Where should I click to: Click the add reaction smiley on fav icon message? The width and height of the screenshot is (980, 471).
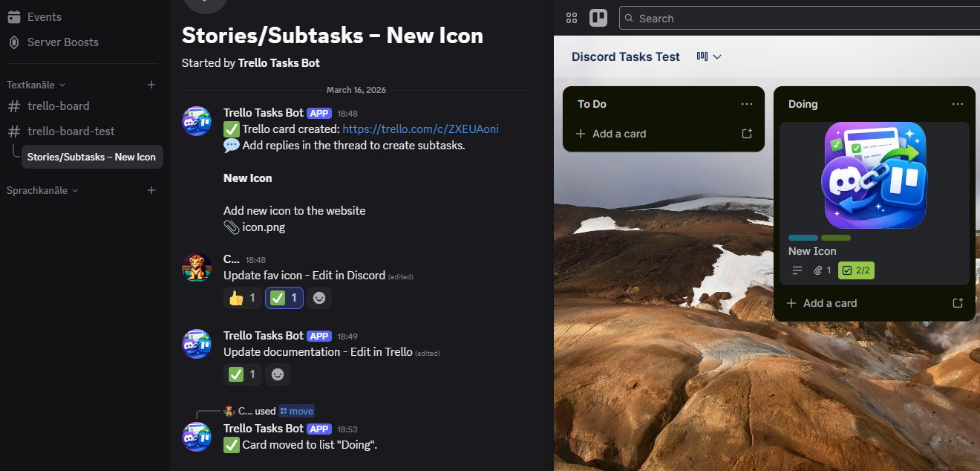319,297
